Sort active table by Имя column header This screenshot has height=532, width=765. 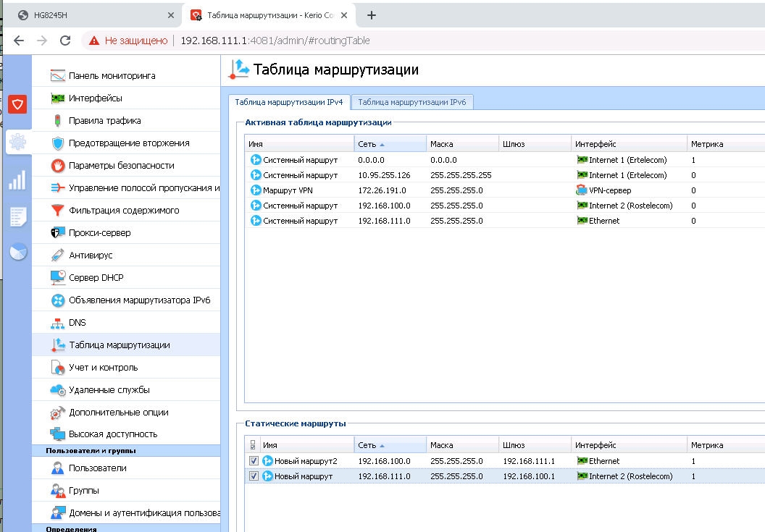pos(299,144)
